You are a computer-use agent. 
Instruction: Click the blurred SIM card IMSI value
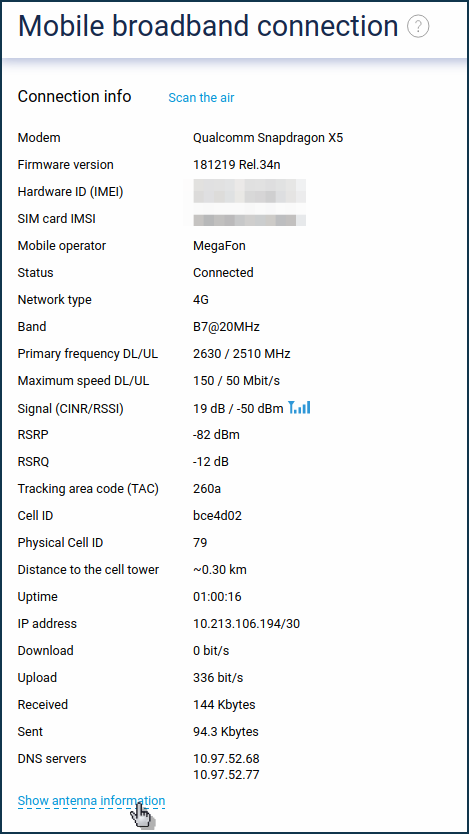point(249,219)
